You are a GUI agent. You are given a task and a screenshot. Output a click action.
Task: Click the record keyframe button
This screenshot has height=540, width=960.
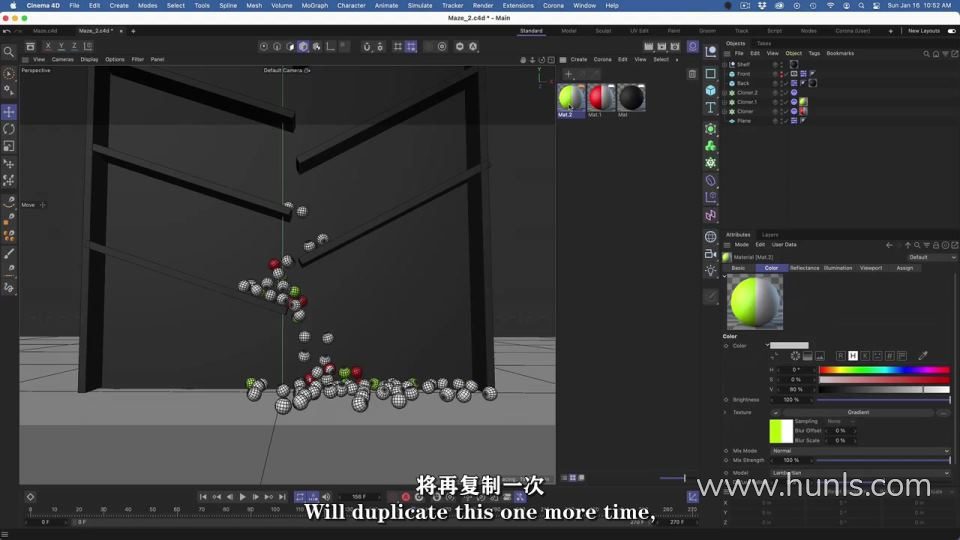pyautogui.click(x=405, y=497)
